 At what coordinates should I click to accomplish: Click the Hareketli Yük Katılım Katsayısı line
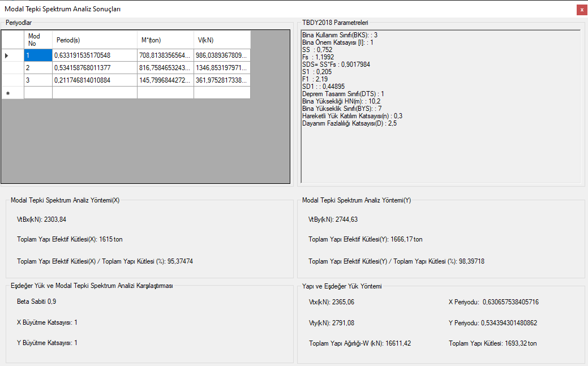pyautogui.click(x=352, y=116)
